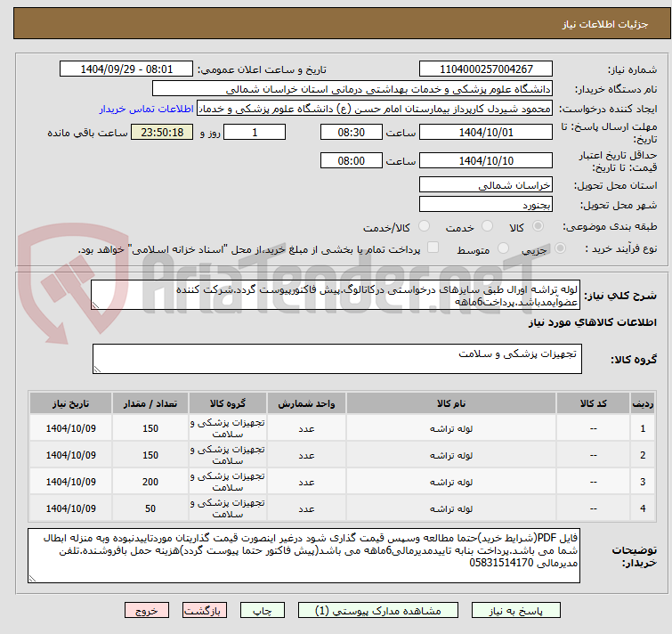Image resolution: width=672 pixels, height=634 pixels.
Task: Select the متوسط purchase type radio
Action: pos(503,248)
